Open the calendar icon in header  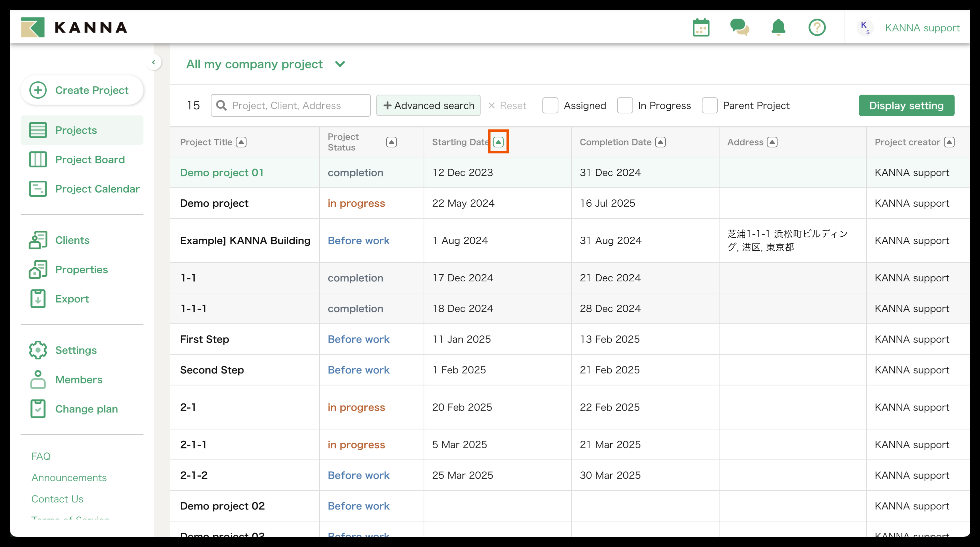pos(701,28)
